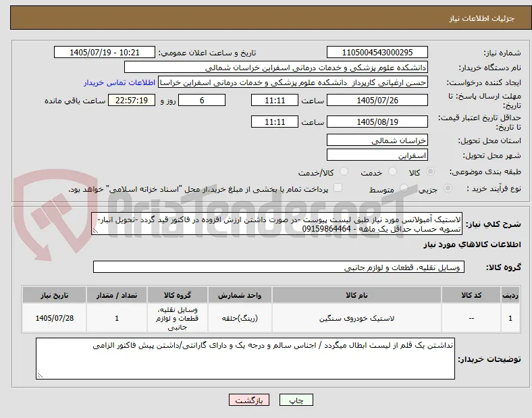Click the تعداد / مقدار column header
532x418 pixels.
pyautogui.click(x=117, y=295)
